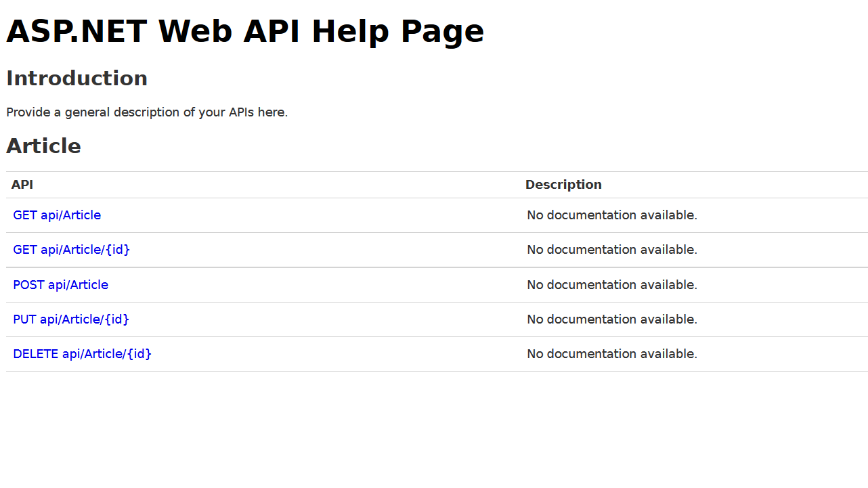Click the general description paragraph text

coord(147,112)
